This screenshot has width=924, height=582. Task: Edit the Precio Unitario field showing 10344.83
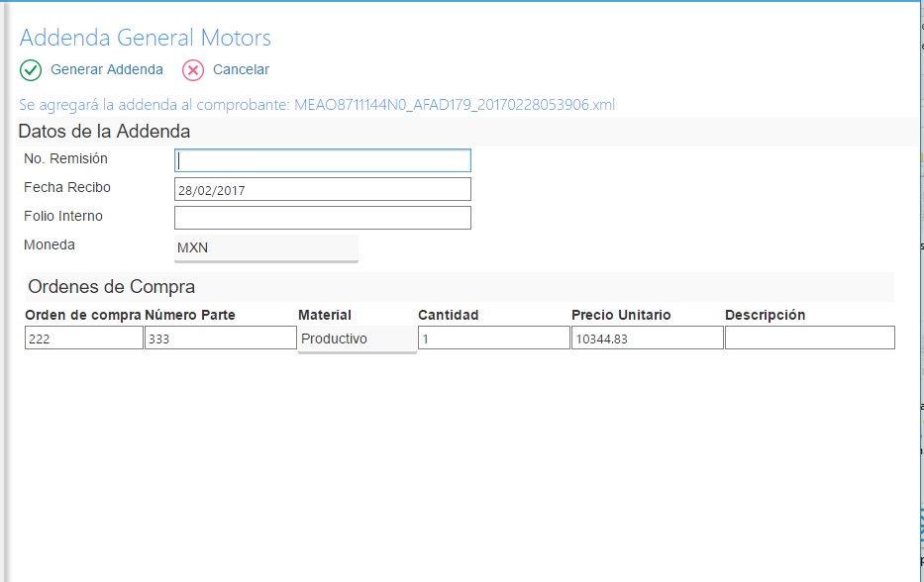[647, 339]
